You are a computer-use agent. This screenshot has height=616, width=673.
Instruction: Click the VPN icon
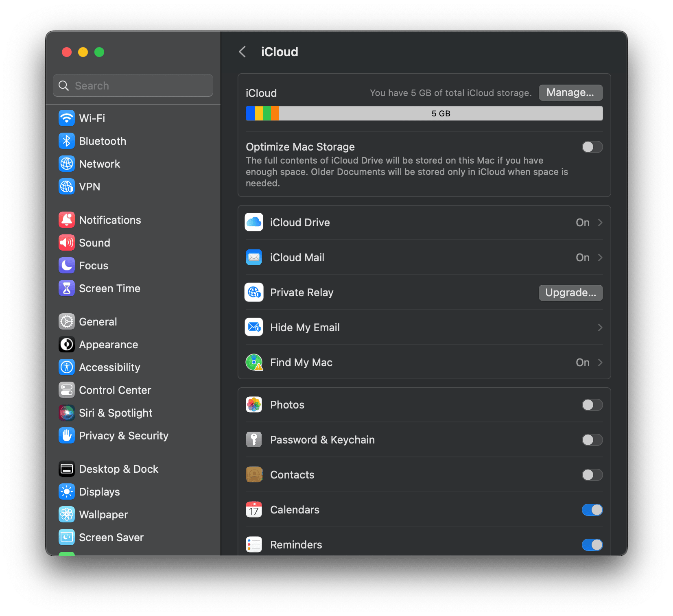[67, 187]
